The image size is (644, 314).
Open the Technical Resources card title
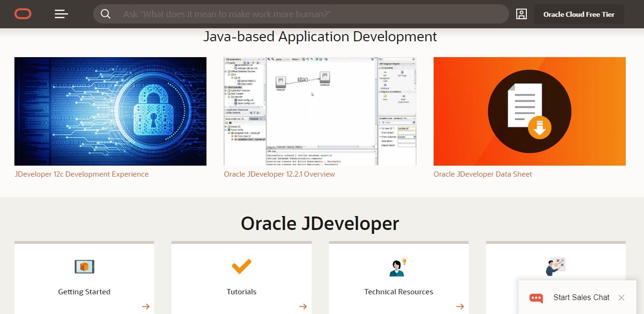point(399,292)
